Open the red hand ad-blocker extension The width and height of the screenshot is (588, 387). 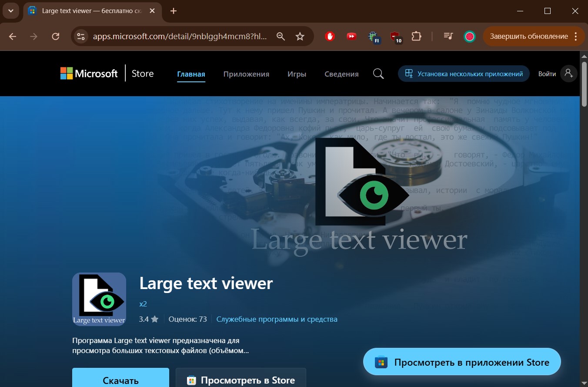pyautogui.click(x=330, y=37)
